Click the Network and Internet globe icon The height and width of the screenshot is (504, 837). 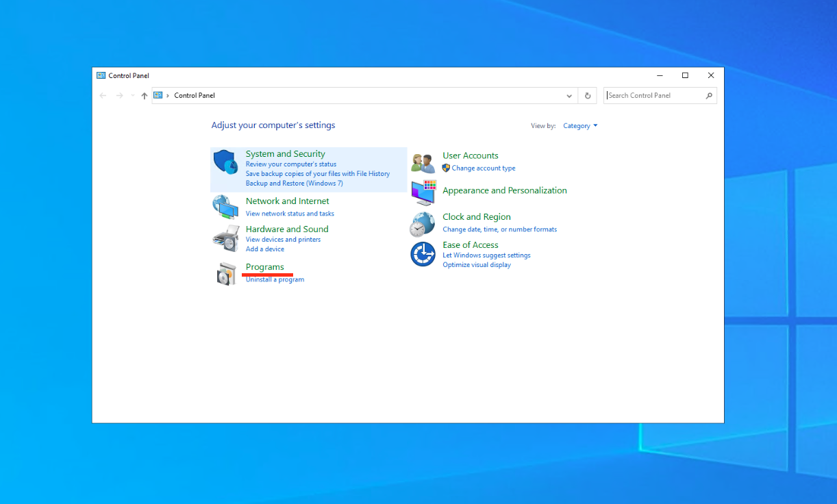(225, 206)
